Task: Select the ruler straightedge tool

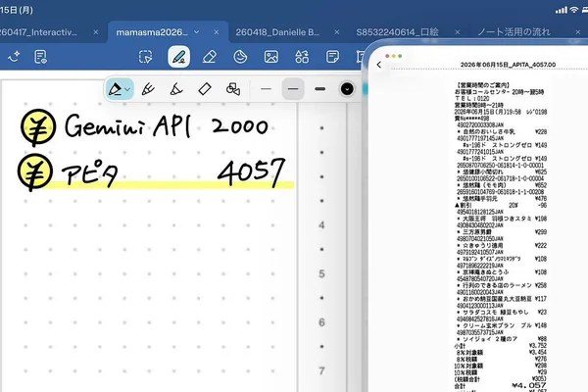Action: click(x=205, y=89)
